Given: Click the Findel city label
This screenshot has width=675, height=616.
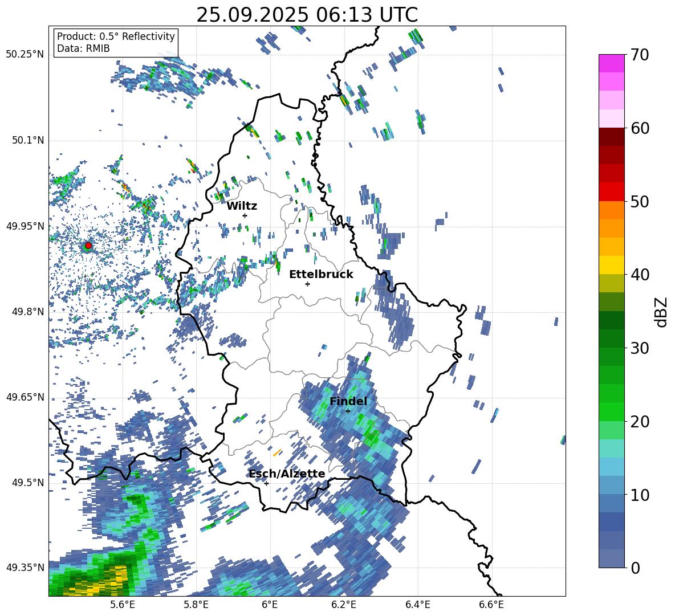Looking at the screenshot, I should click(x=348, y=401).
